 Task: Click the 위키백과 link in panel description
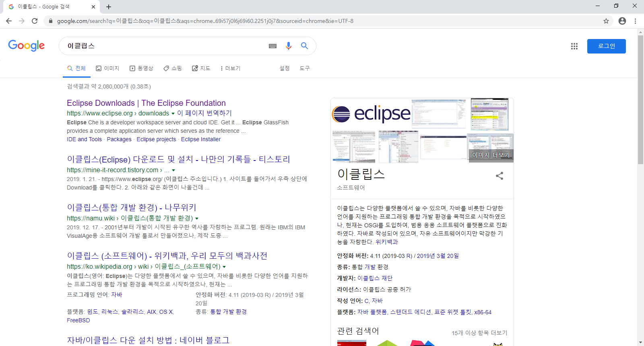click(387, 242)
